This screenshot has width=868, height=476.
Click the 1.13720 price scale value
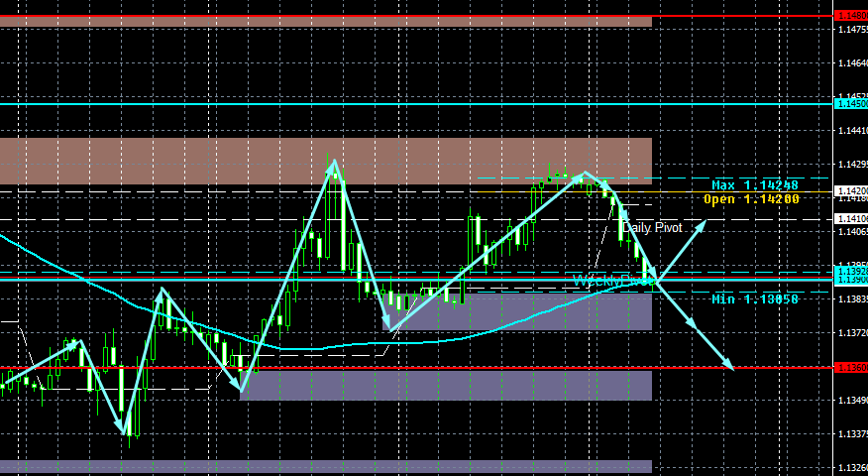(853, 333)
